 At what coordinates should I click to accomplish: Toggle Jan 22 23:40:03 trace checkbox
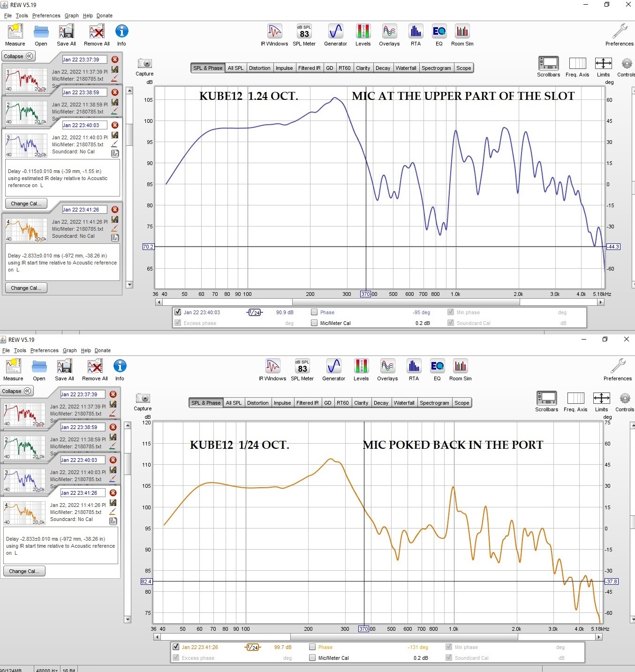pyautogui.click(x=178, y=312)
